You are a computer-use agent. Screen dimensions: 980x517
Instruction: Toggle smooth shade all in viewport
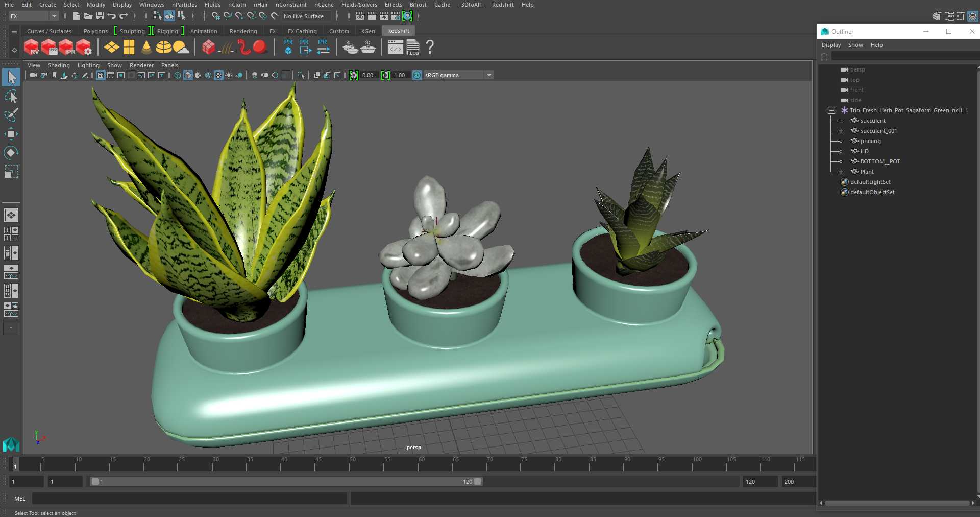188,75
